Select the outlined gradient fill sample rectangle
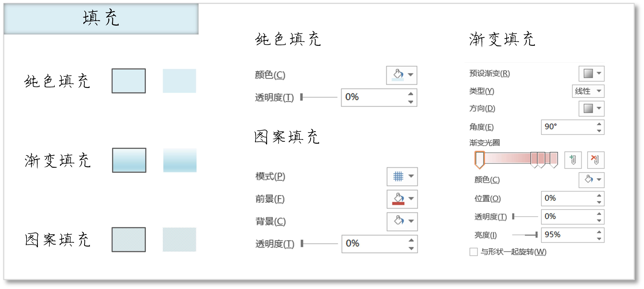The width and height of the screenshot is (644, 289). click(x=129, y=160)
